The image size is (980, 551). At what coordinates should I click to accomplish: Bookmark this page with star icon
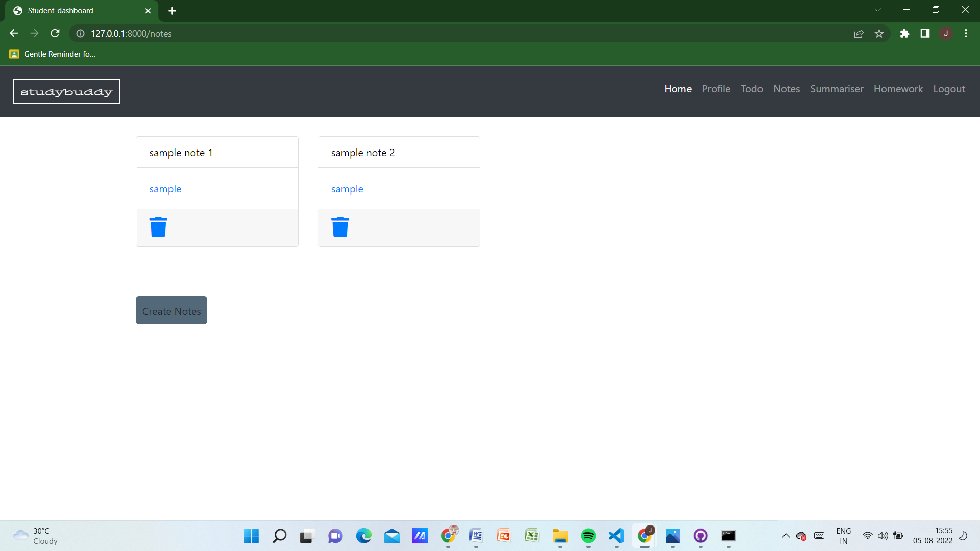(879, 33)
